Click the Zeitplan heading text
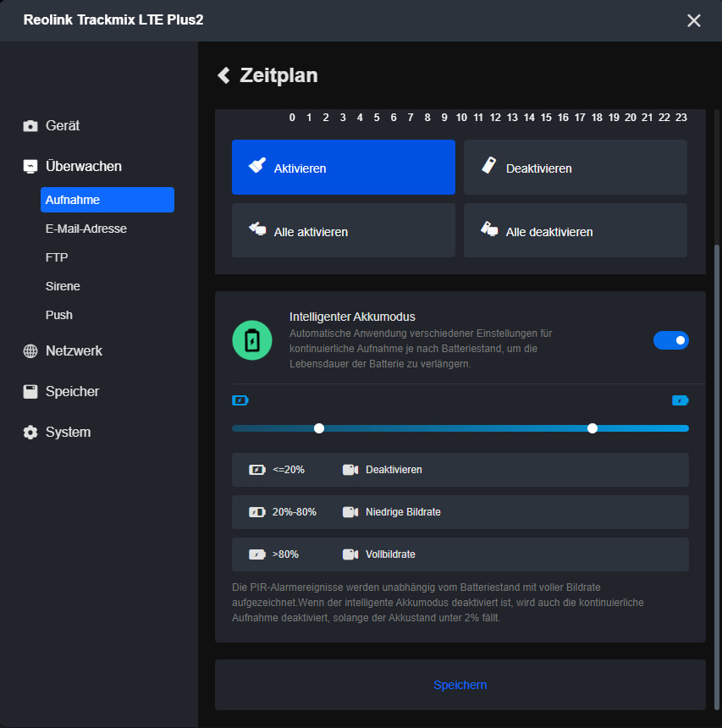Screen dimensions: 722x728 point(278,75)
